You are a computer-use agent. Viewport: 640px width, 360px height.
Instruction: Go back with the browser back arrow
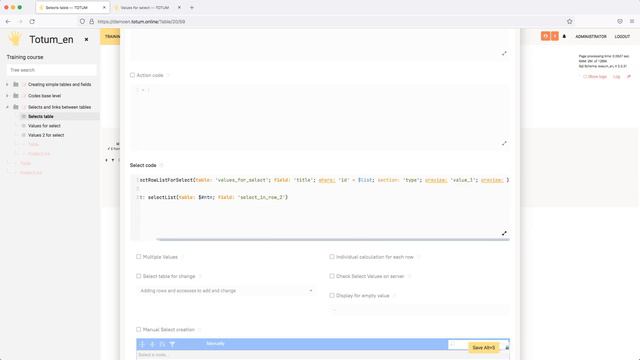9,21
